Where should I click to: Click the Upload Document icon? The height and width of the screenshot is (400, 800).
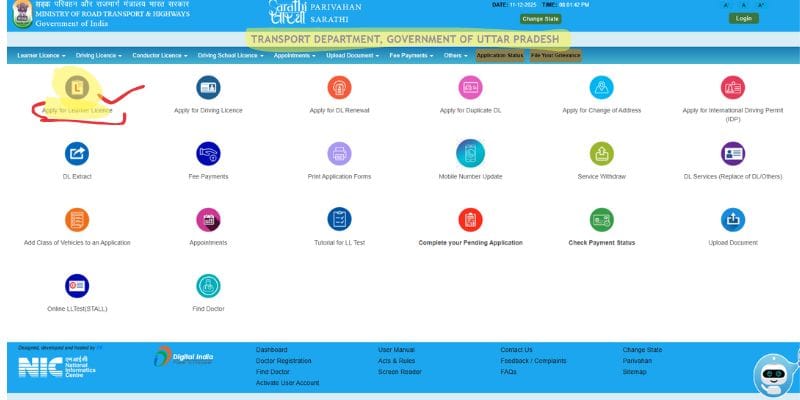tap(733, 220)
